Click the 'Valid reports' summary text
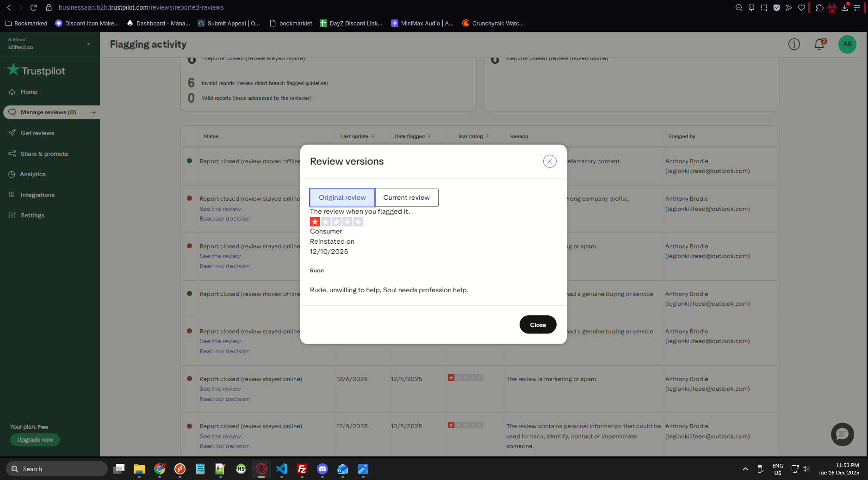Viewport: 868px width, 480px height. [x=256, y=98]
